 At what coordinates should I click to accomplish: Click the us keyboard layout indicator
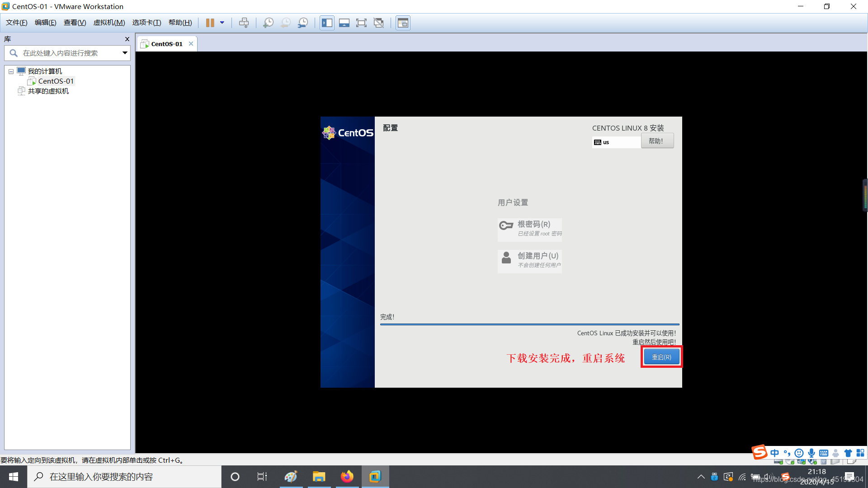[617, 142]
